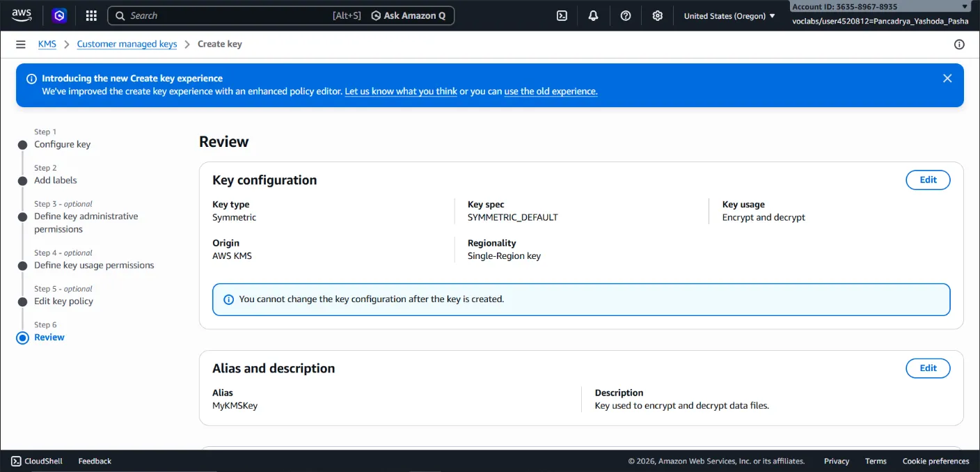
Task: Go to Define key usage permissions step
Action: click(x=94, y=265)
